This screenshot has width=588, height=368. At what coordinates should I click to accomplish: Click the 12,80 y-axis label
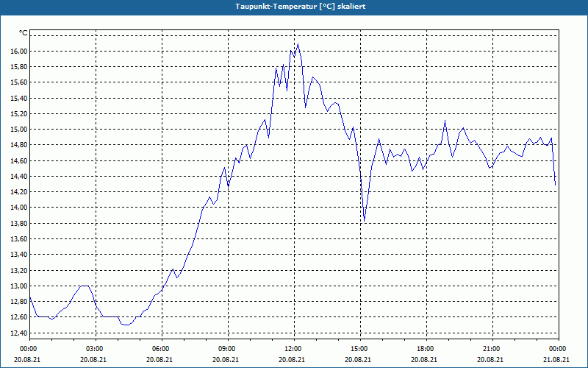click(21, 302)
